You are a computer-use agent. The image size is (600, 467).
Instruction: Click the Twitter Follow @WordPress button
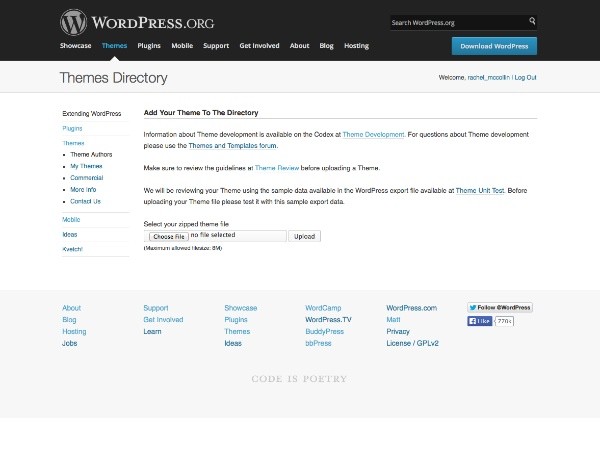click(500, 307)
